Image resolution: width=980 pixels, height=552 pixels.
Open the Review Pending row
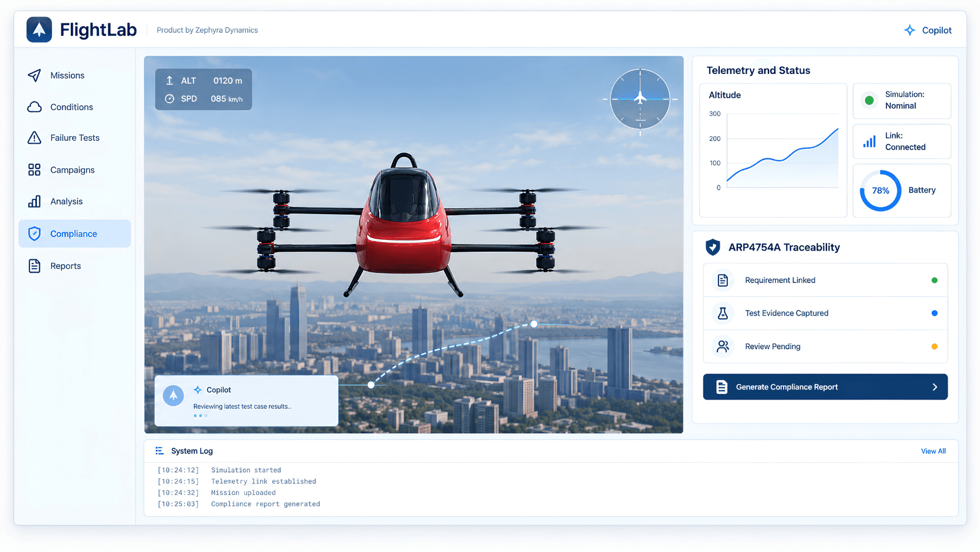[x=825, y=346]
